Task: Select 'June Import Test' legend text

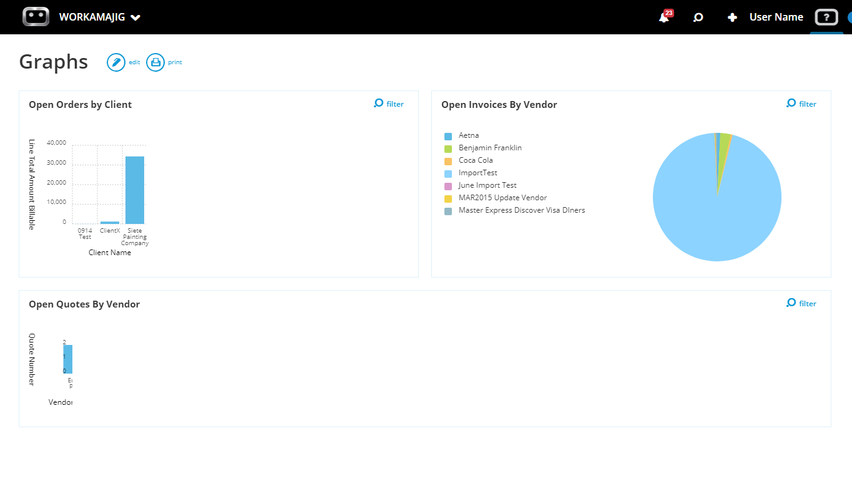Action: [487, 185]
